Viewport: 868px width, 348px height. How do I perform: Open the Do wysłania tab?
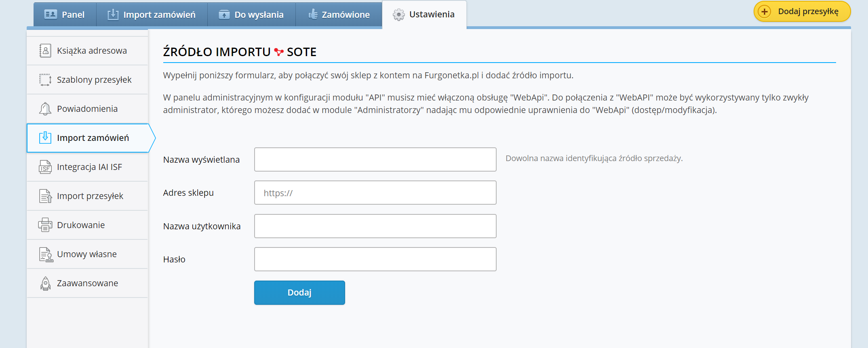(251, 15)
